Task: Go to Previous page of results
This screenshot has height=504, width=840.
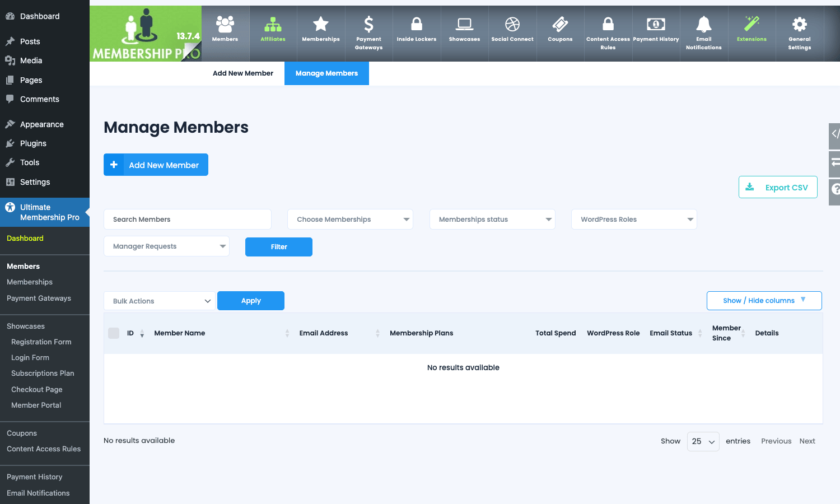Action: click(776, 441)
